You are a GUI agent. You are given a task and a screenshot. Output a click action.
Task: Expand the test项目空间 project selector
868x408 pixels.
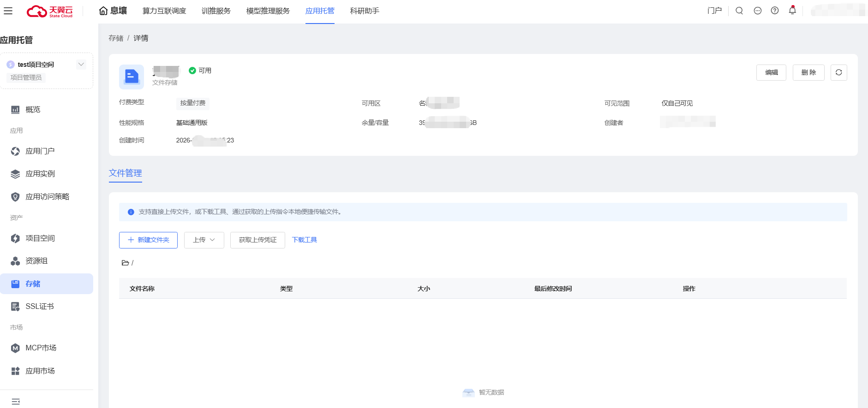pos(81,65)
